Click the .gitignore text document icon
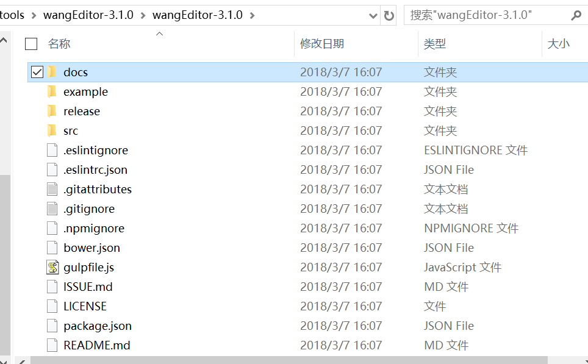 tap(52, 208)
